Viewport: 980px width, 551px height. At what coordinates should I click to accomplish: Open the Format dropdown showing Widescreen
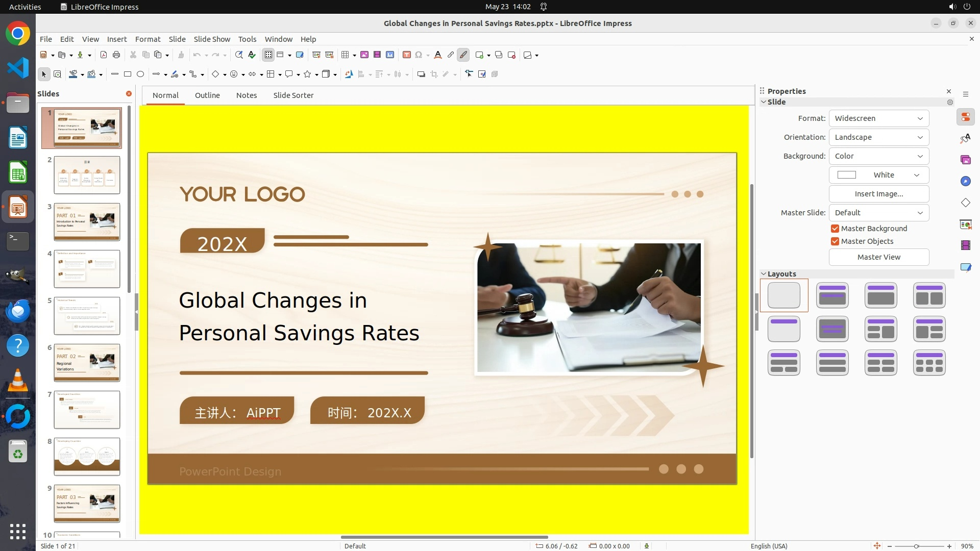[878, 118]
